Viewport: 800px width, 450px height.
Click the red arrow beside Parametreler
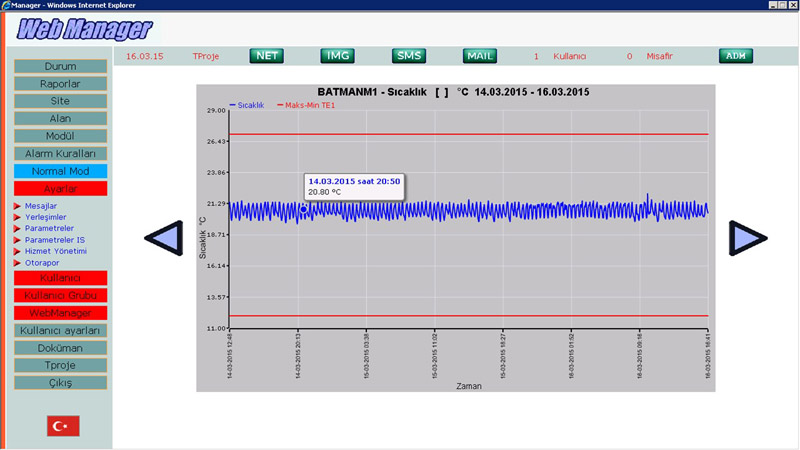(x=17, y=229)
